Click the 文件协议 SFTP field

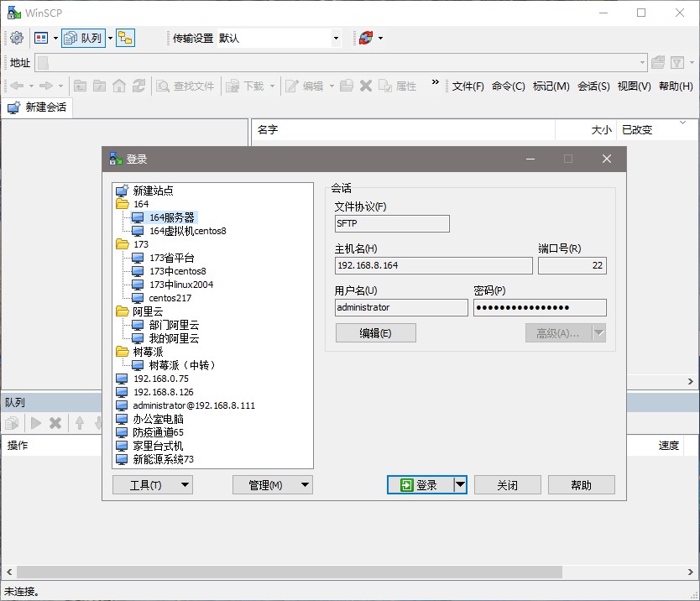[x=392, y=224]
